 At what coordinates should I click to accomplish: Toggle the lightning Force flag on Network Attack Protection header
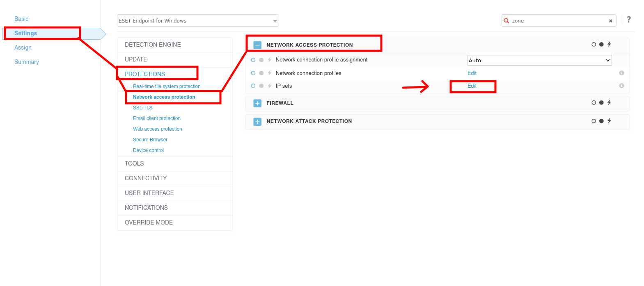[x=609, y=121]
